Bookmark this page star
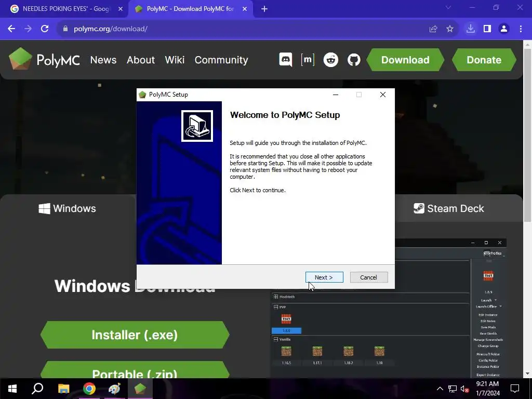This screenshot has height=399, width=532. point(449,29)
